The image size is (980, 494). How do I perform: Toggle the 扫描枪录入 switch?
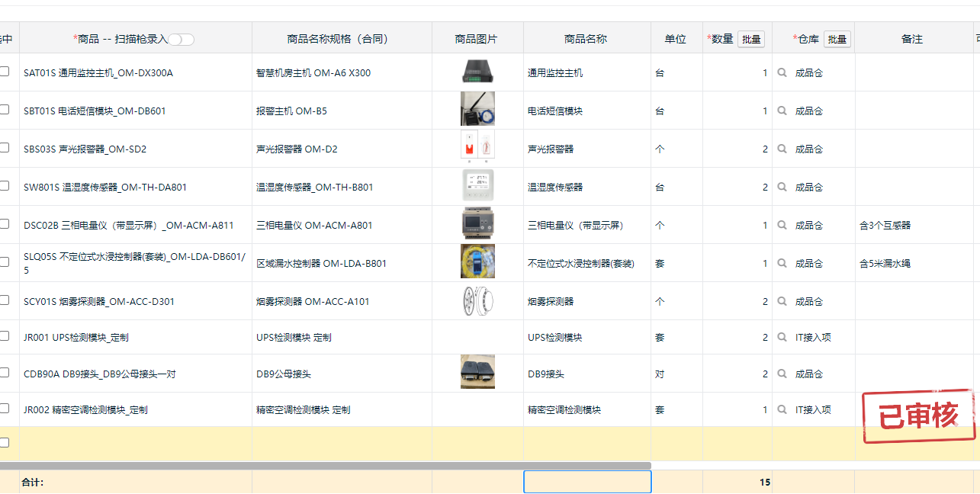point(182,40)
